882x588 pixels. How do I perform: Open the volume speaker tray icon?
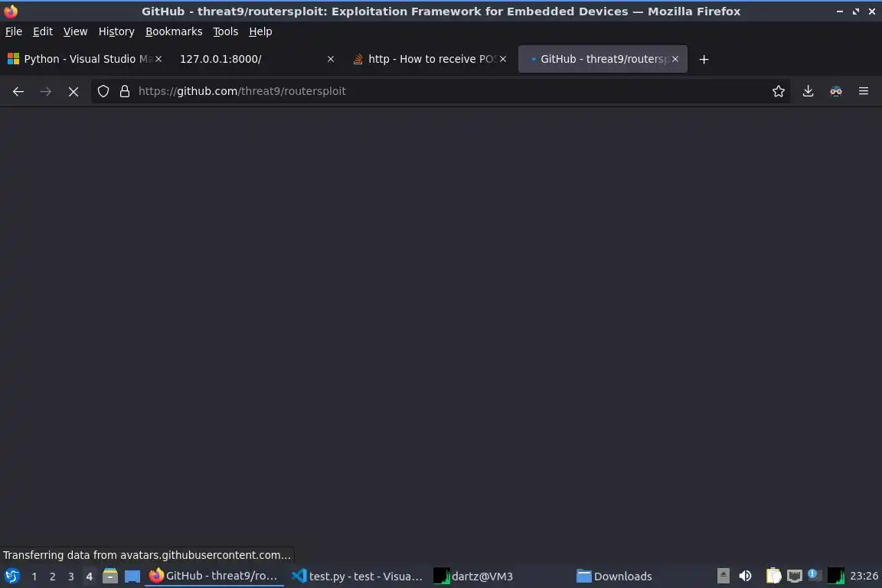click(745, 577)
